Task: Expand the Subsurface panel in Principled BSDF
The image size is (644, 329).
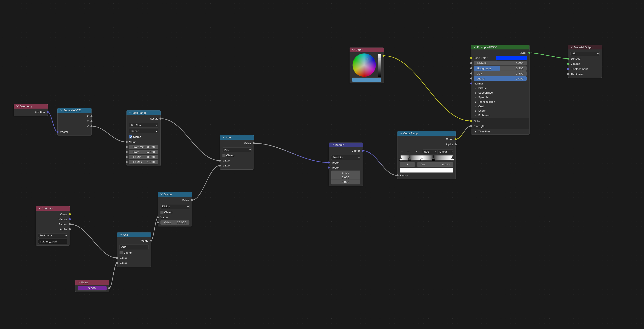Action: [x=475, y=93]
